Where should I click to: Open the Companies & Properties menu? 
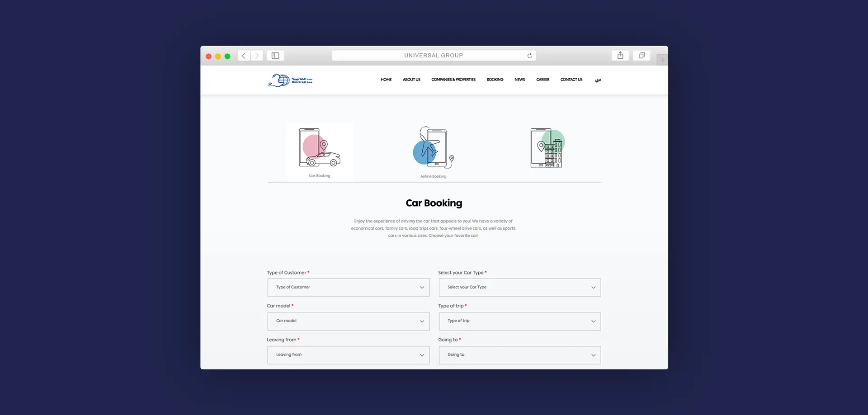point(453,80)
